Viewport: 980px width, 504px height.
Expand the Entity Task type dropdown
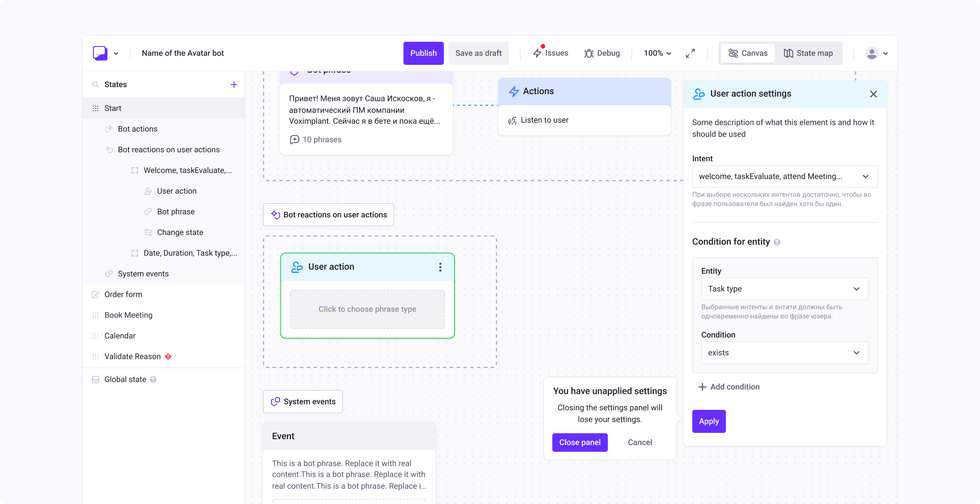click(x=784, y=289)
